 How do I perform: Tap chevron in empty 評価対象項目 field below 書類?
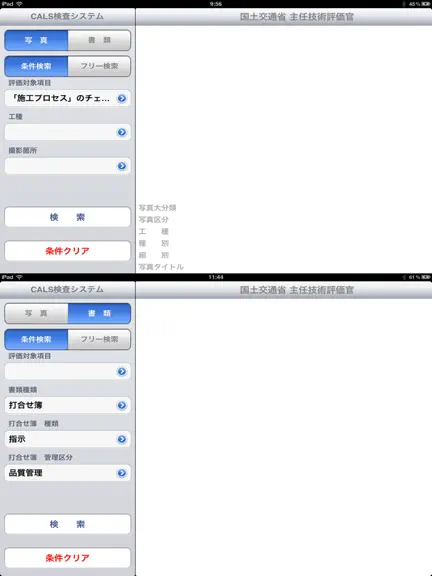(122, 371)
